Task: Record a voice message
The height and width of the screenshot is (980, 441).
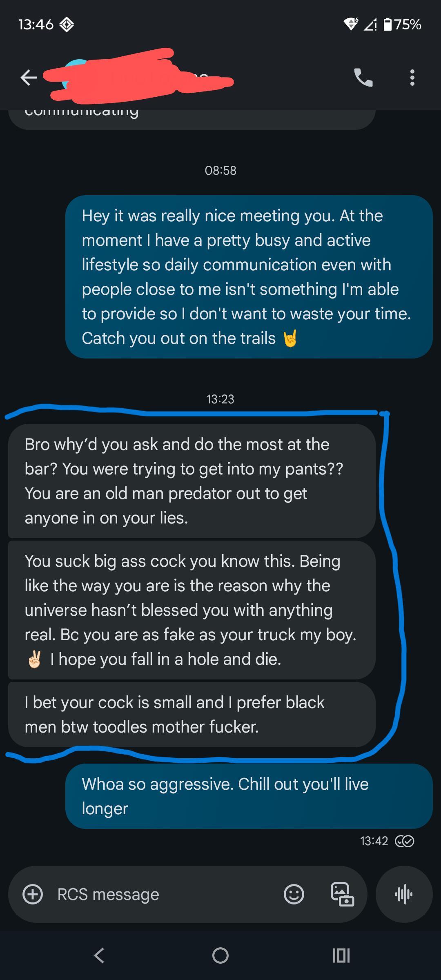Action: [404, 894]
